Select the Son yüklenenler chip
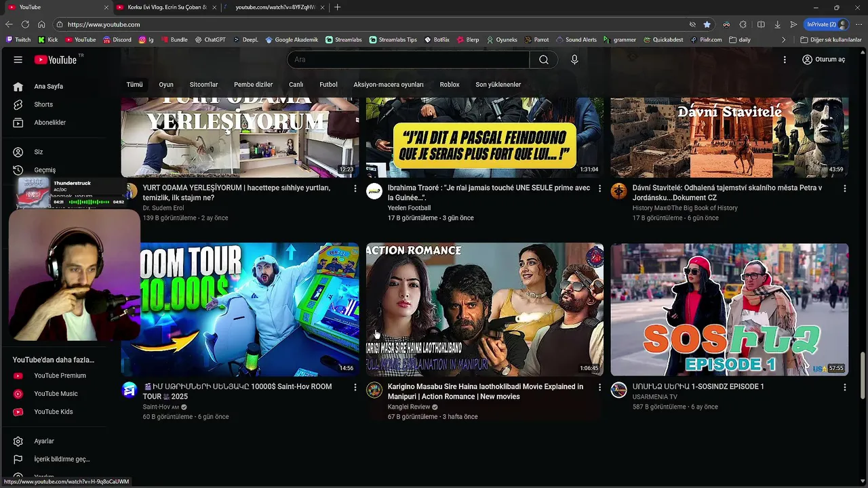868x488 pixels. pyautogui.click(x=498, y=85)
